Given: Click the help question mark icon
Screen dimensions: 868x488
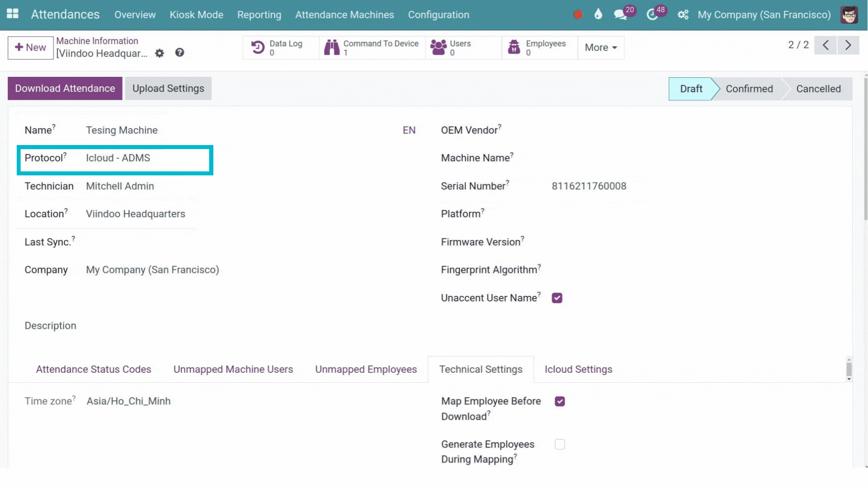Looking at the screenshot, I should [x=179, y=53].
